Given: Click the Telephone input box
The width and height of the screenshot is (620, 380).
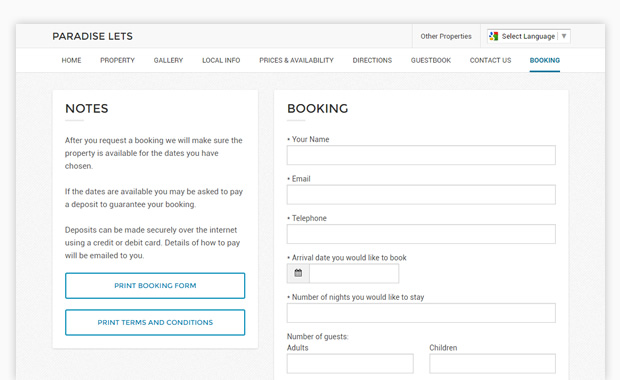Looking at the screenshot, I should click(x=421, y=234).
